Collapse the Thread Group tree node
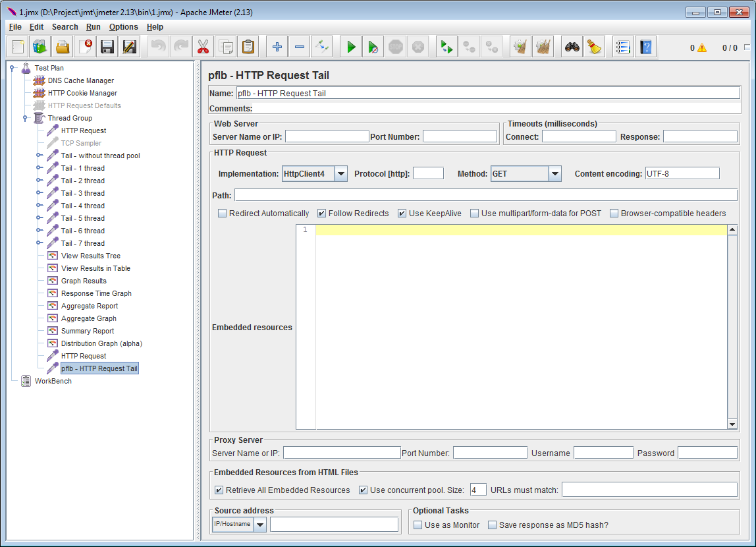This screenshot has width=756, height=547. pos(26,118)
